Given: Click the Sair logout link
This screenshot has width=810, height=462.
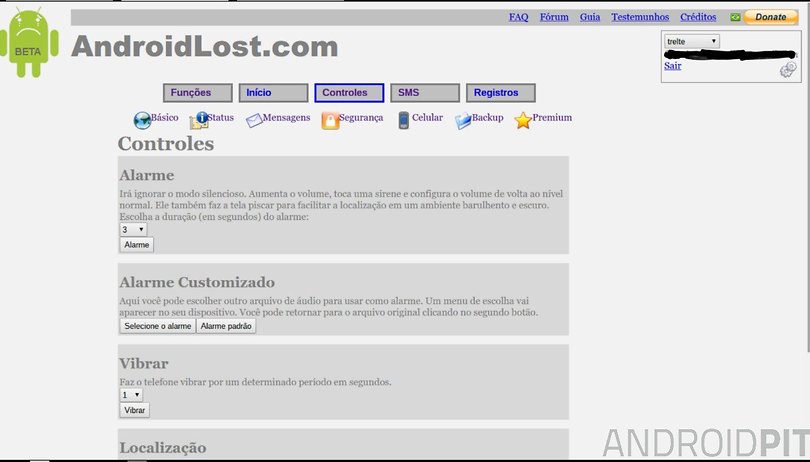Looking at the screenshot, I should click(x=673, y=66).
